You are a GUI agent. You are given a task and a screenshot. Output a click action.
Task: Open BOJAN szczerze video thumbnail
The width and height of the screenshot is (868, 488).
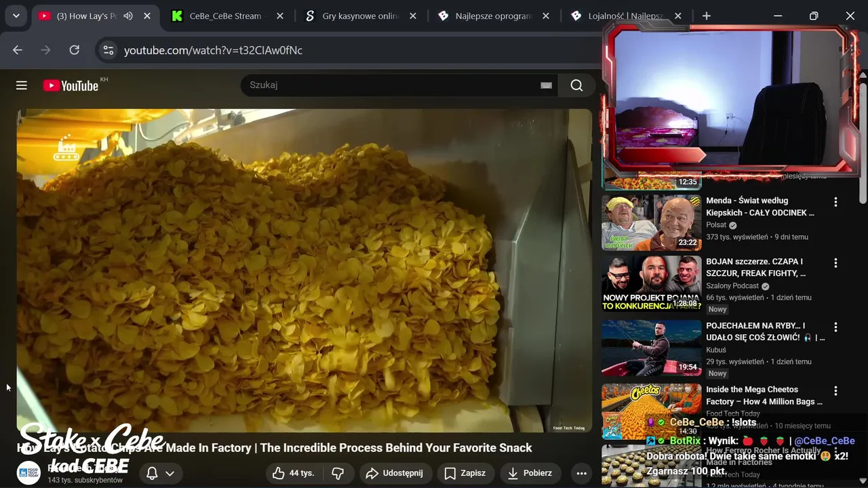coord(652,283)
